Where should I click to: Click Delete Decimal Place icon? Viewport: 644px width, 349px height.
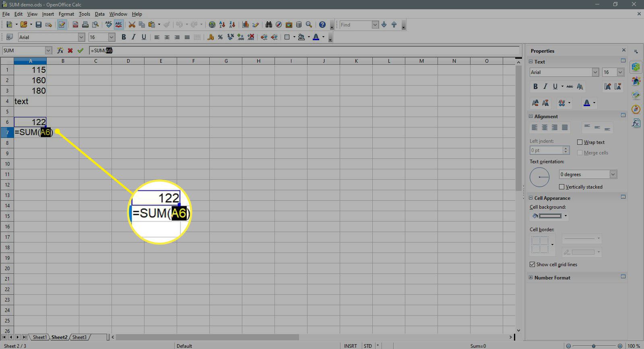pyautogui.click(x=251, y=37)
